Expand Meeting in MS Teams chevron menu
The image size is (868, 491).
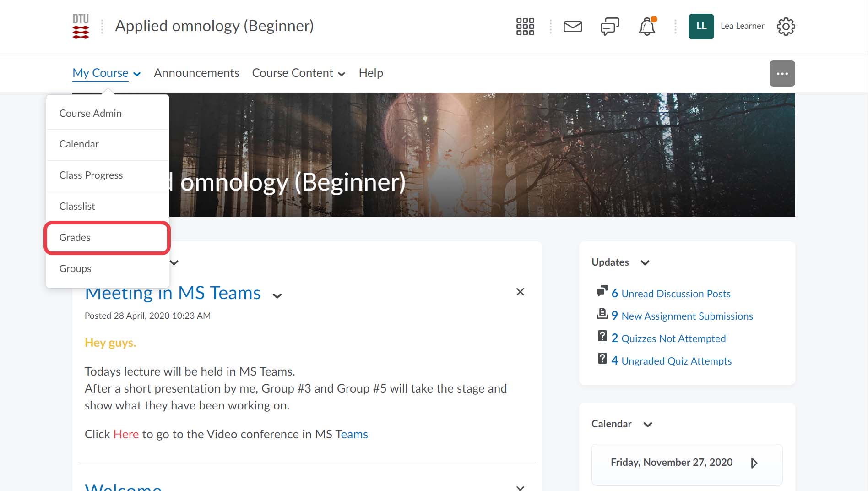point(277,296)
